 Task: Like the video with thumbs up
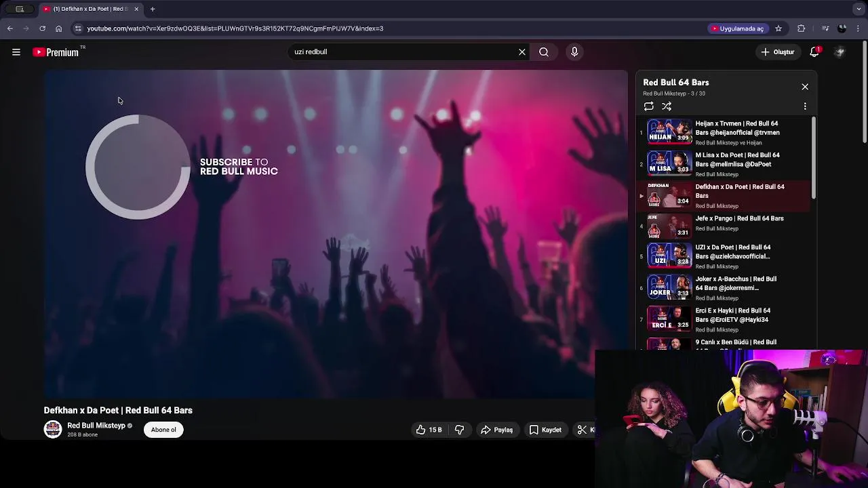point(429,430)
